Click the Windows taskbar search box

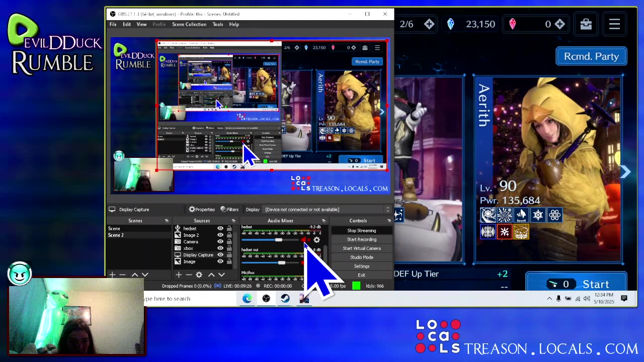190,299
